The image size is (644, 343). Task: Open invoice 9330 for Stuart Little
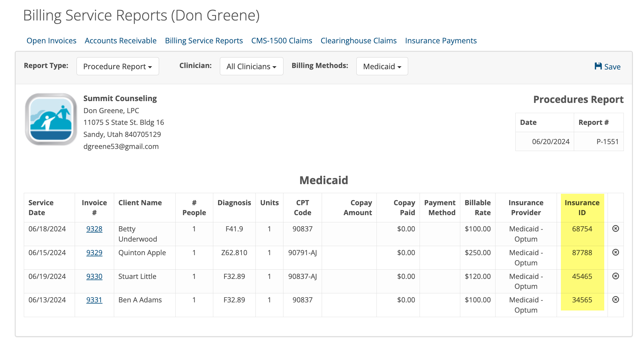[94, 276]
